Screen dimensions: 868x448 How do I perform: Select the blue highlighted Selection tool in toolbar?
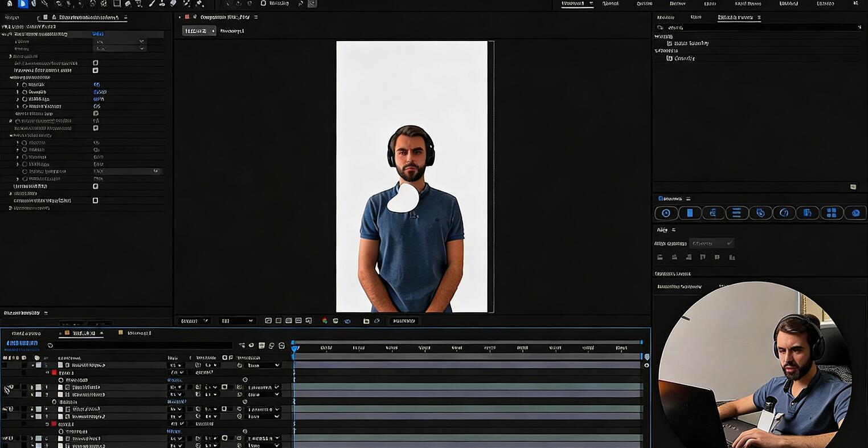23,3
